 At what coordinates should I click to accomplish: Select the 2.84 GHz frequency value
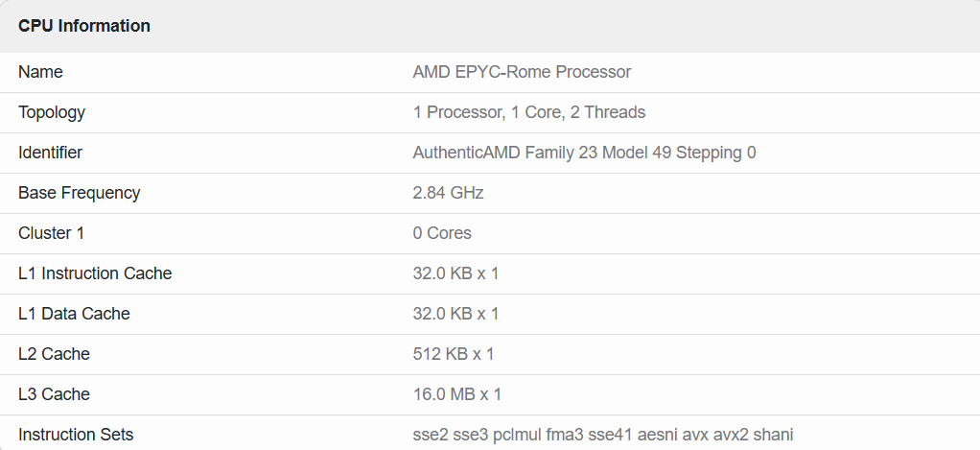448,193
